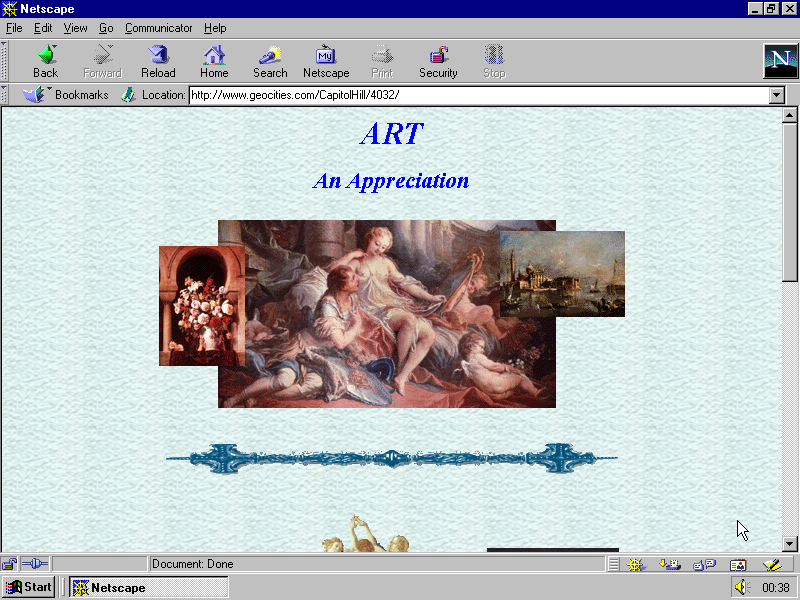Click the Document: Done status text
This screenshot has width=800, height=600.
point(193,564)
